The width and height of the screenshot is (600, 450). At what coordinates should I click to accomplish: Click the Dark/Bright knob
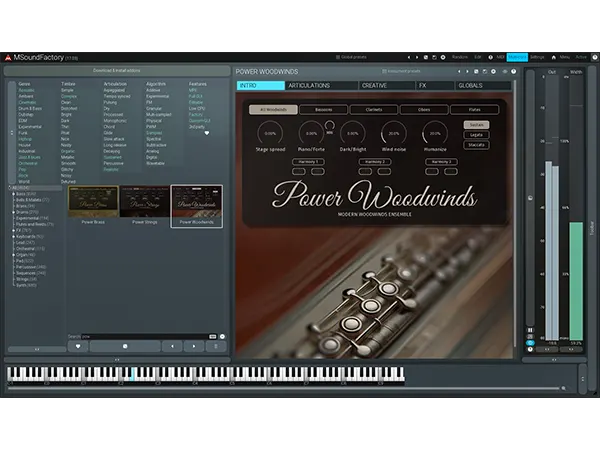352,133
